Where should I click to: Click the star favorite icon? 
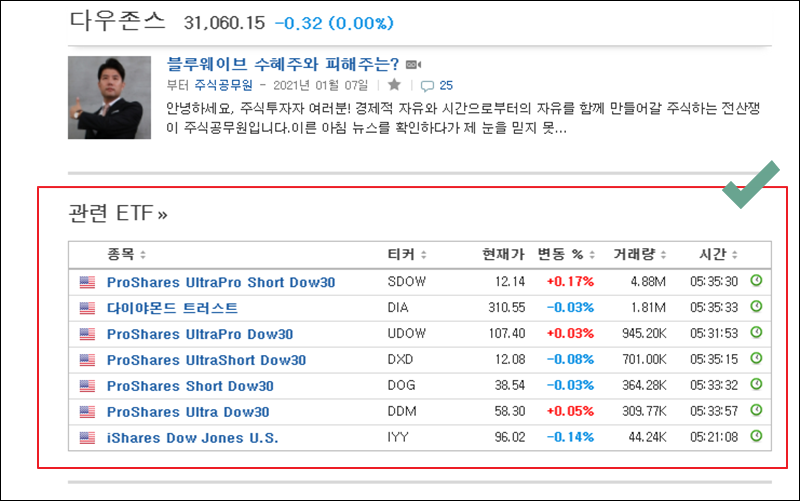point(394,85)
